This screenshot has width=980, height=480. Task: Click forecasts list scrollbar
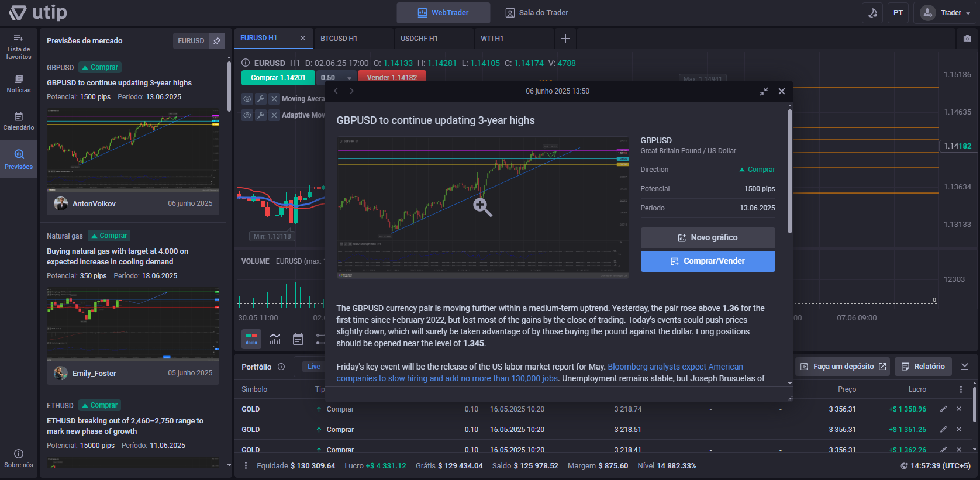pos(229,87)
